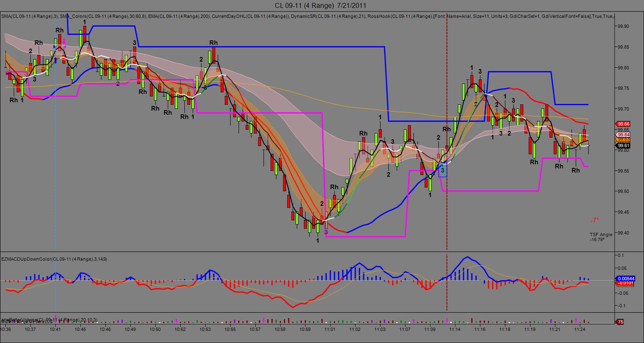Click the 99.55 price axis label
Image resolution: width=644 pixels, height=343 pixels.
pyautogui.click(x=623, y=171)
